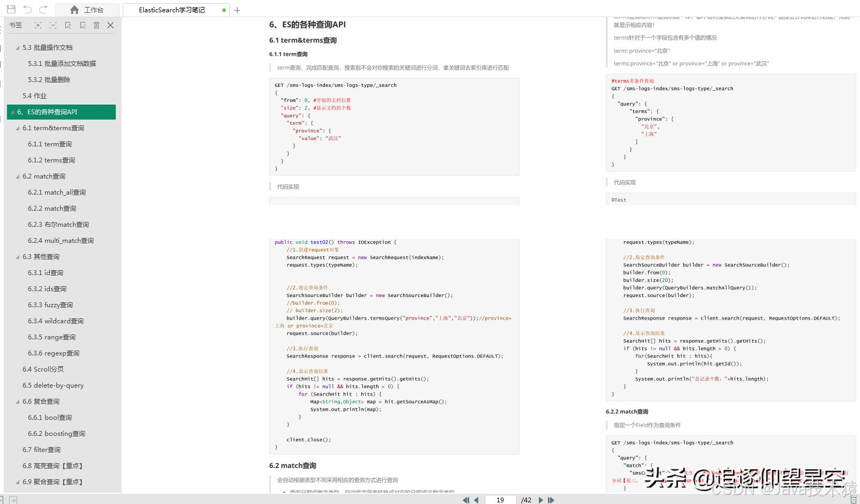
Task: Open the 书签 bookmarks panel header
Action: pos(15,25)
